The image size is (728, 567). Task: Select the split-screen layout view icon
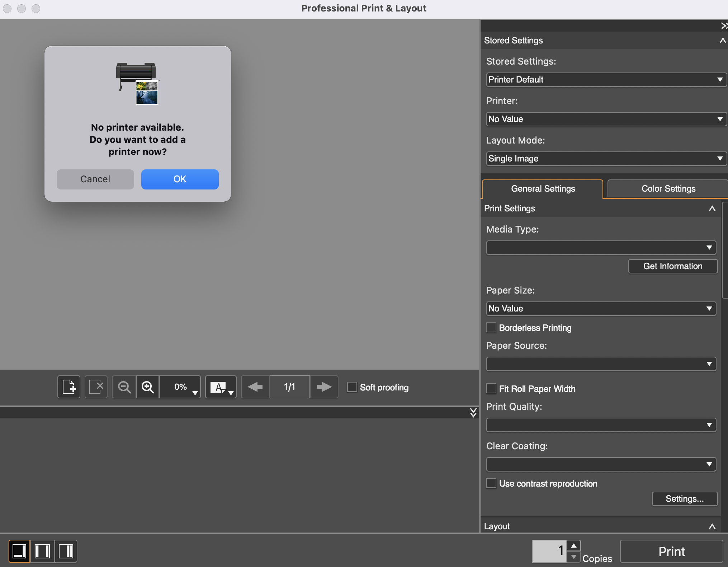click(x=43, y=551)
